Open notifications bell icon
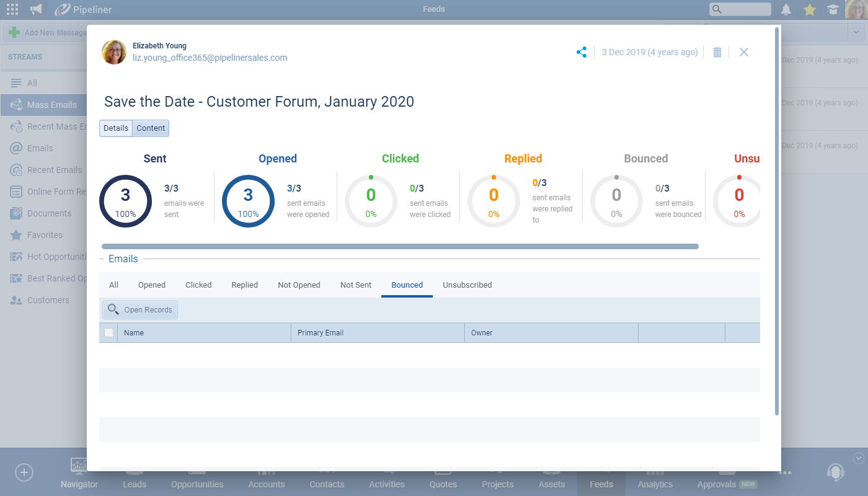The height and width of the screenshot is (496, 868). tap(786, 9)
